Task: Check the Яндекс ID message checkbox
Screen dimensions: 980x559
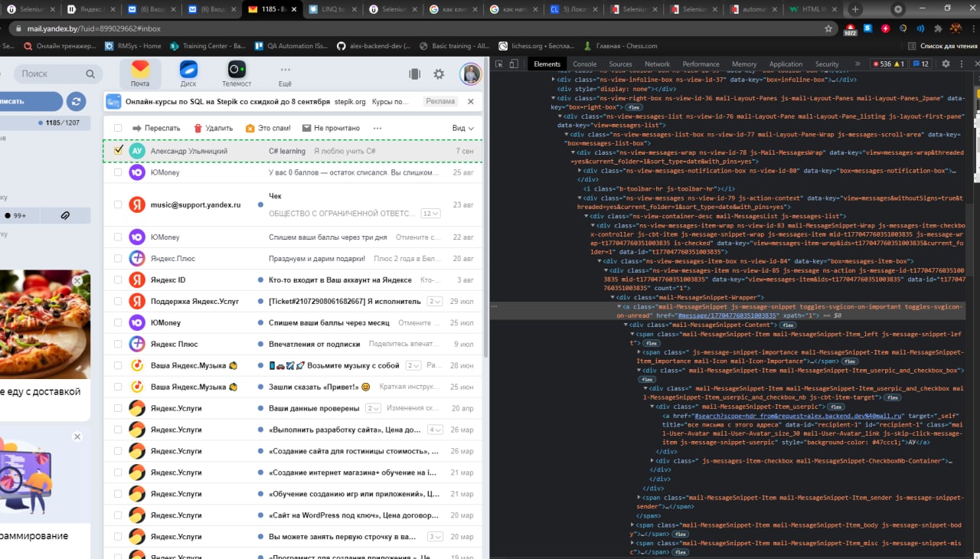Action: coord(118,279)
